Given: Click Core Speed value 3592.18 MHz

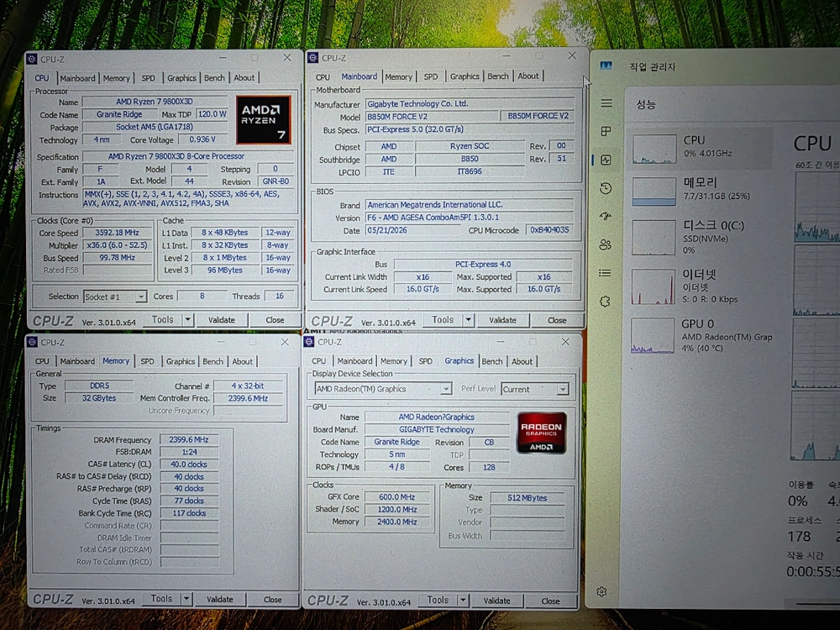Looking at the screenshot, I should (x=117, y=233).
